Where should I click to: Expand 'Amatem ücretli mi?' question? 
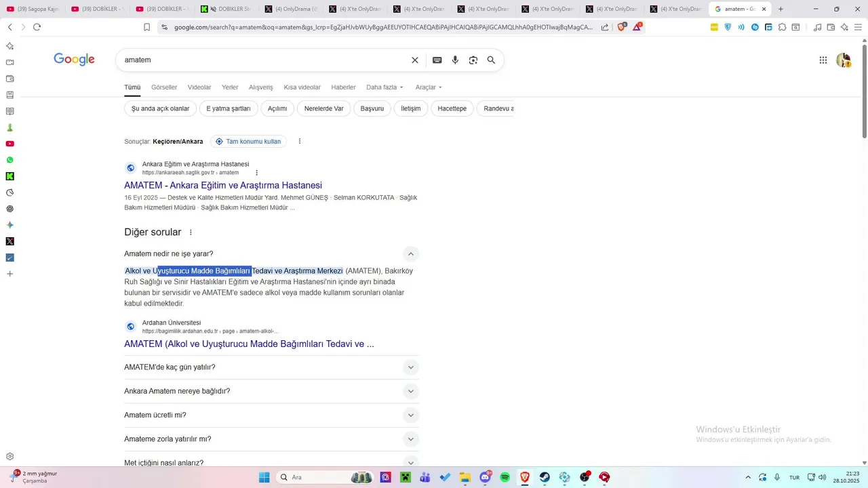click(410, 415)
